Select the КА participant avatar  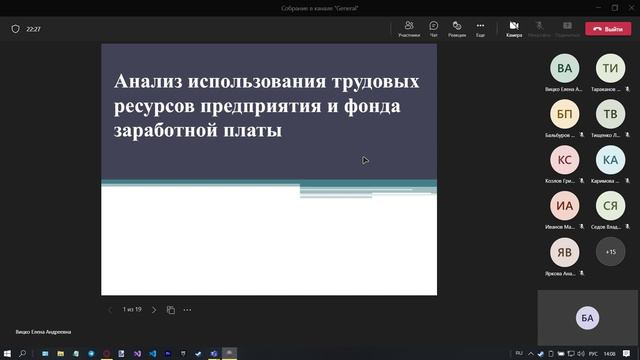[x=610, y=160]
